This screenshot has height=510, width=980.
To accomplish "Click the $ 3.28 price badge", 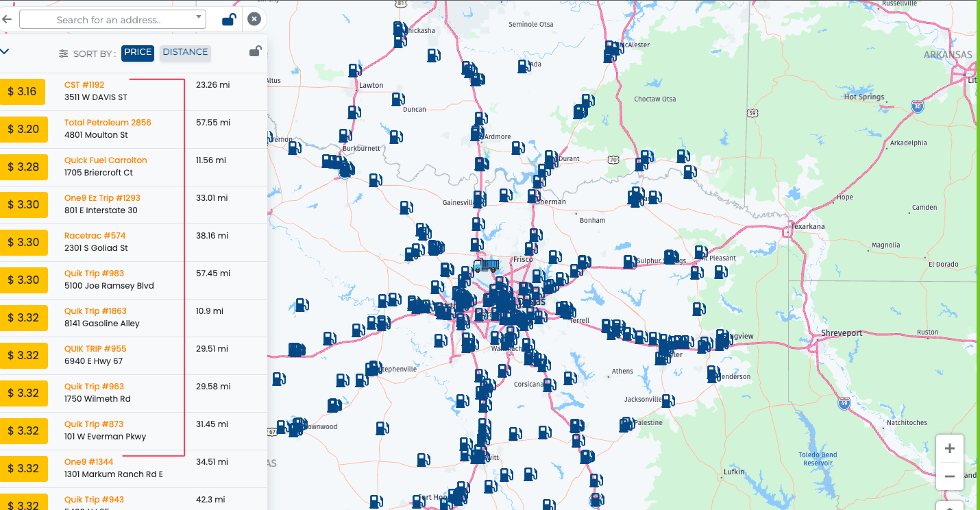I will [23, 167].
